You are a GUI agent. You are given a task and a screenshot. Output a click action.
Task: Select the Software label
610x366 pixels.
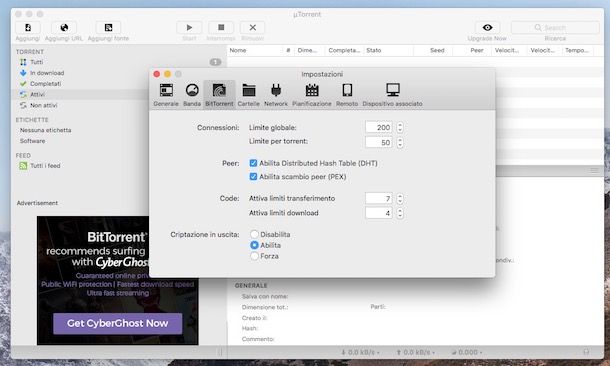click(x=32, y=141)
